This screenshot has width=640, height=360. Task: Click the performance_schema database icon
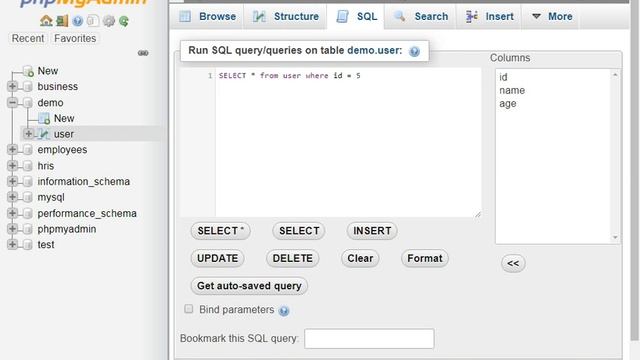[x=28, y=213]
